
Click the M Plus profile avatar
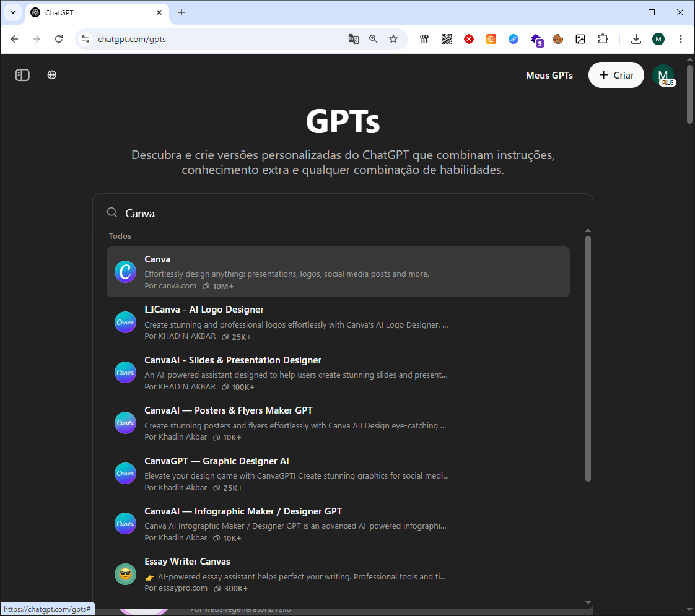tap(663, 76)
